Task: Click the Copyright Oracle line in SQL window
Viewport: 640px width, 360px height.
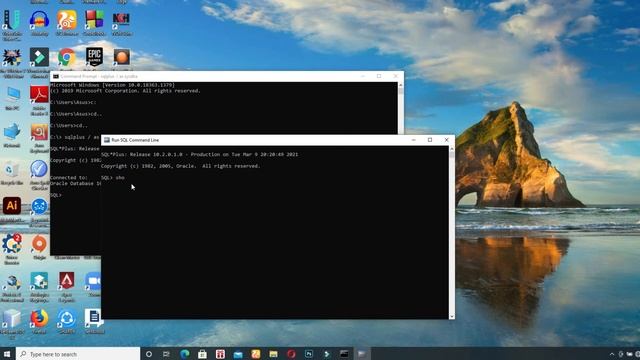Action: tap(180, 166)
